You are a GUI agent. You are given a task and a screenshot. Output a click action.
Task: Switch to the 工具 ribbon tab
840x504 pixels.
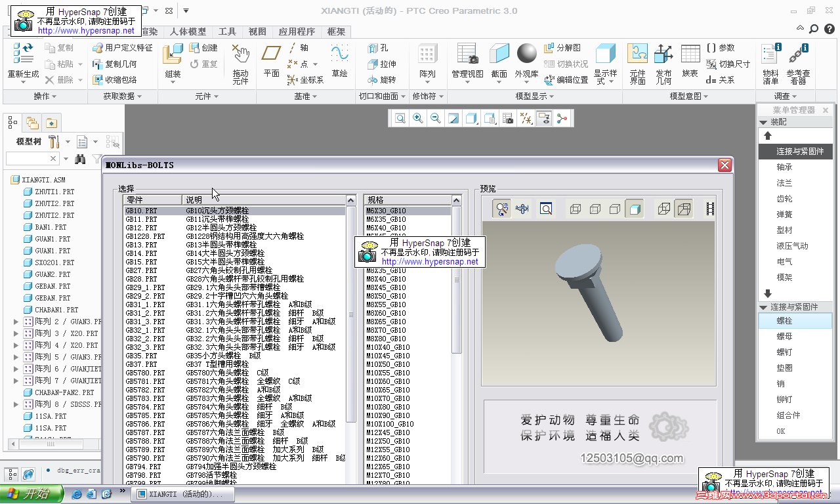pos(227,31)
